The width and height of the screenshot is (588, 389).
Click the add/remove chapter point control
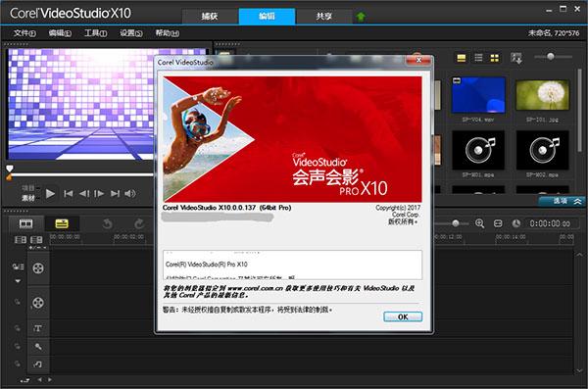[37, 248]
